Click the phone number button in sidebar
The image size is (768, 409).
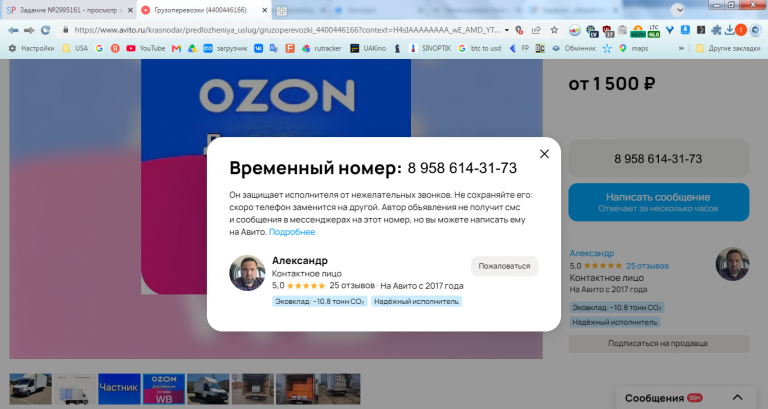(658, 159)
